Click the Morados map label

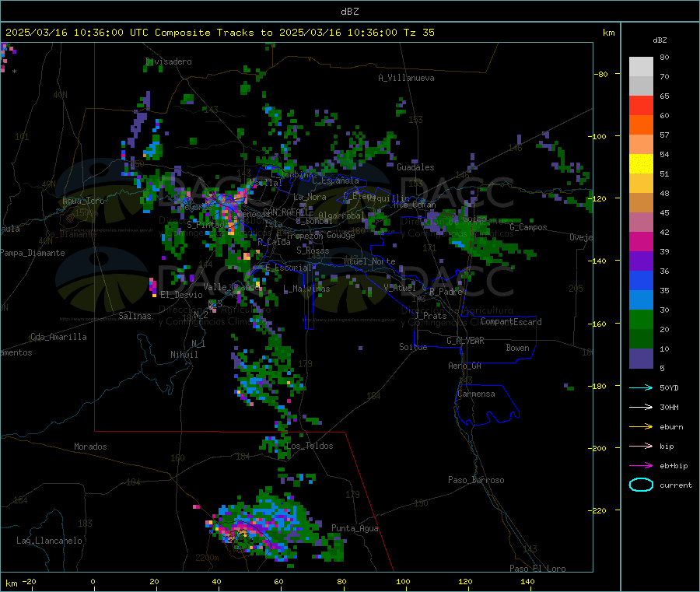pos(90,447)
